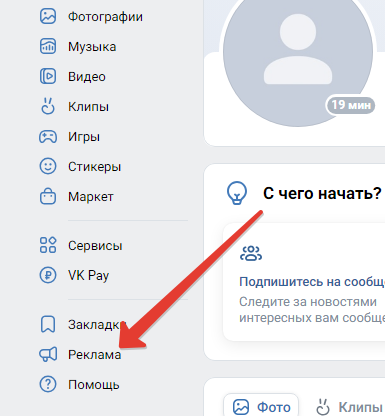Open Помощь link
Screen dimensions: 385x416
94,385
